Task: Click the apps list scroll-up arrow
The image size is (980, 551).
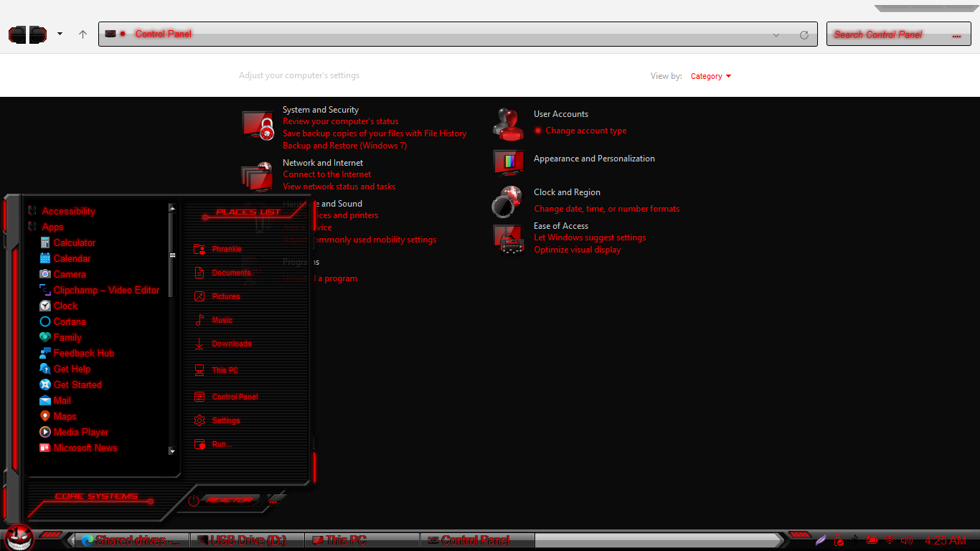Action: (x=172, y=208)
